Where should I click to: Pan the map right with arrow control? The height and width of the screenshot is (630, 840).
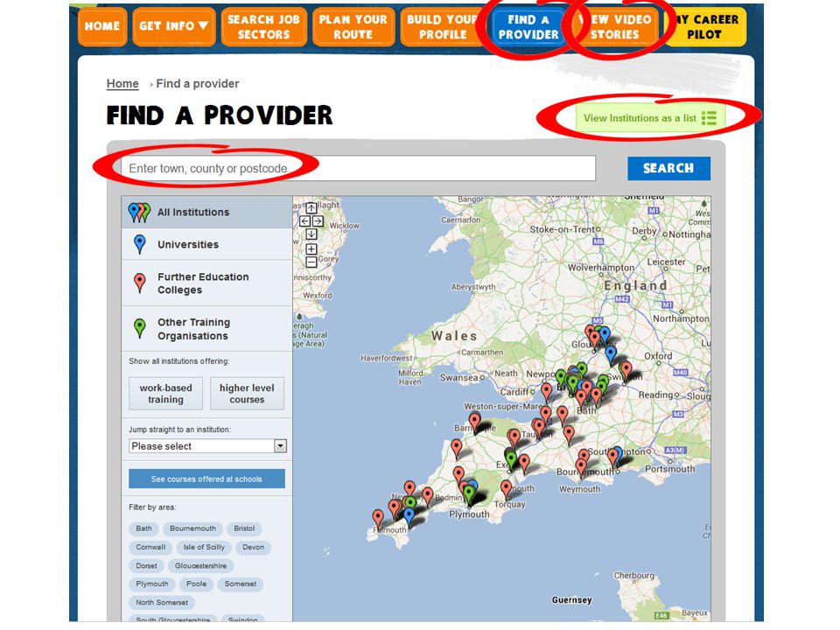pos(318,220)
